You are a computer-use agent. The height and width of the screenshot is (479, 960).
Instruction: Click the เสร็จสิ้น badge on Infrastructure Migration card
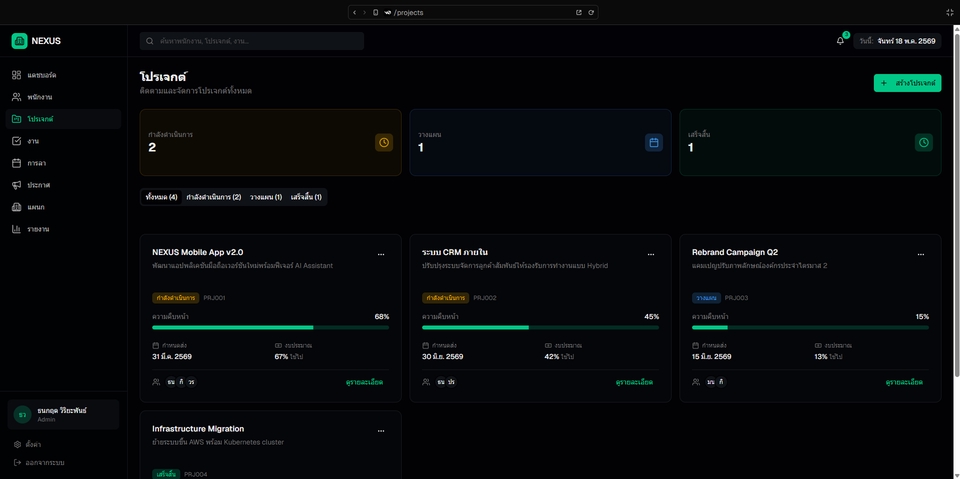pyautogui.click(x=167, y=475)
